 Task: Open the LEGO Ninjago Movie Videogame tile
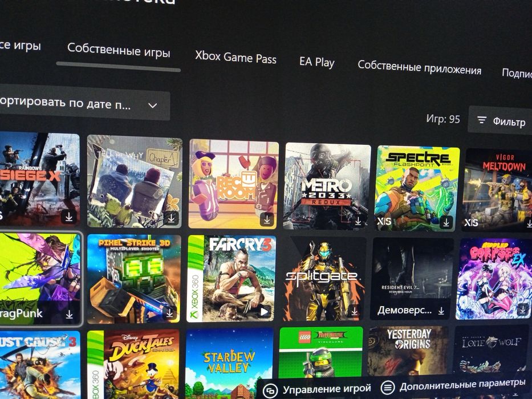[x=320, y=352]
